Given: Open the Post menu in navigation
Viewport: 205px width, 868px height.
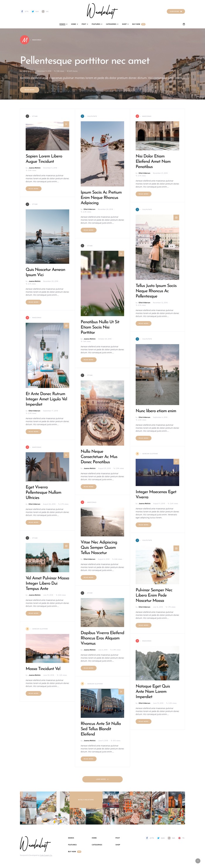Looking at the screenshot, I should point(85,24).
